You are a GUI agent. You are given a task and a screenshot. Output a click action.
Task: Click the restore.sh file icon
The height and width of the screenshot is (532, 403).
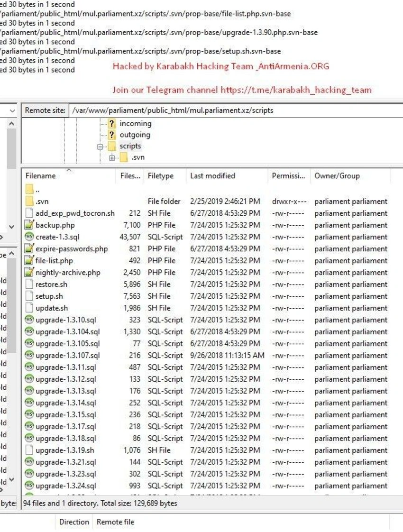[x=29, y=284]
